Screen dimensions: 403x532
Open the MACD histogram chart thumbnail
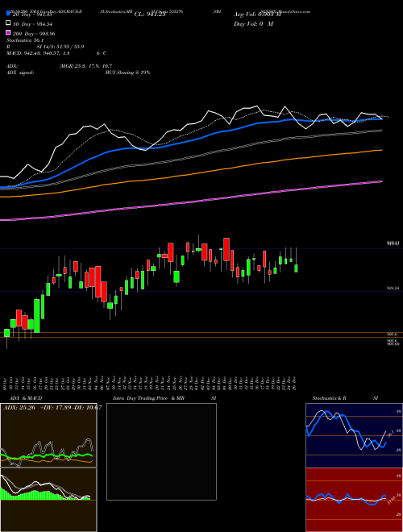pyautogui.click(x=48, y=500)
